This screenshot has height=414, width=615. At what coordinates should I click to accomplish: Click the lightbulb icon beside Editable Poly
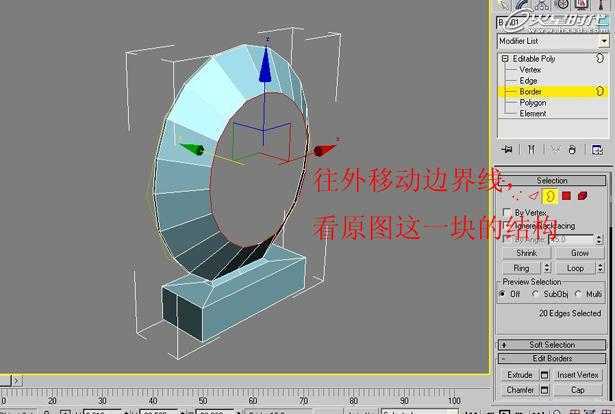click(600, 58)
